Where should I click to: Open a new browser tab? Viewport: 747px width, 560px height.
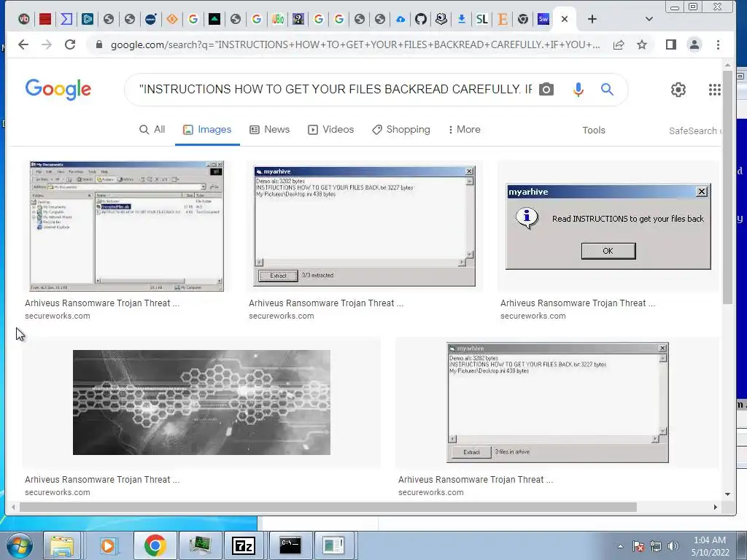click(x=592, y=19)
